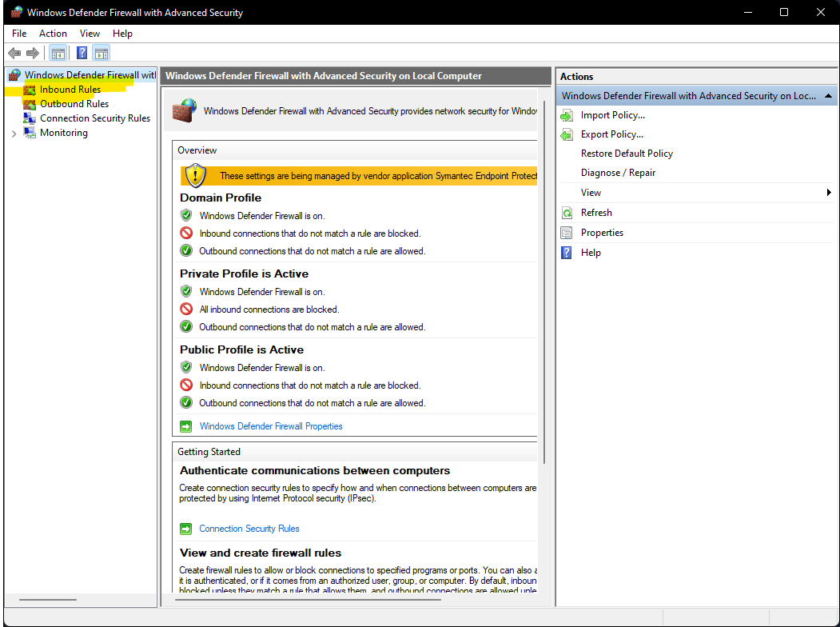Click Properties in the Actions pane
The width and height of the screenshot is (840, 627).
point(602,233)
